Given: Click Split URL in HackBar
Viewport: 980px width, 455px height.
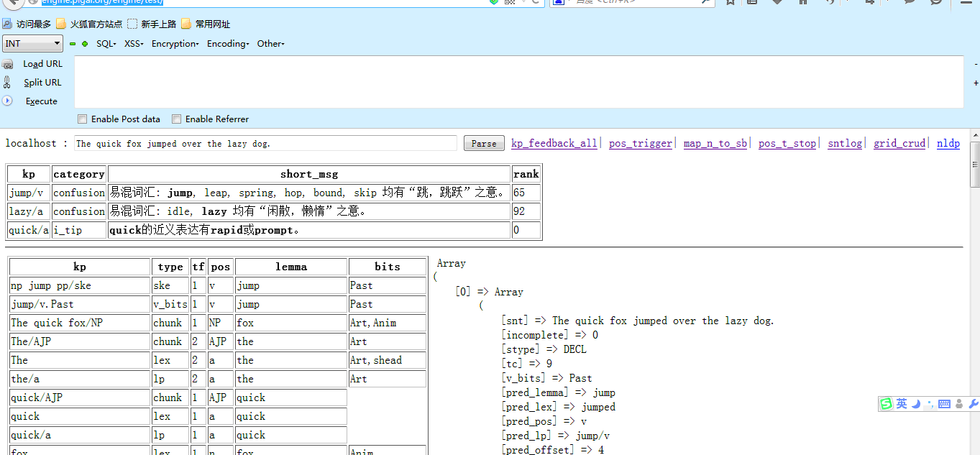Looking at the screenshot, I should pos(42,83).
